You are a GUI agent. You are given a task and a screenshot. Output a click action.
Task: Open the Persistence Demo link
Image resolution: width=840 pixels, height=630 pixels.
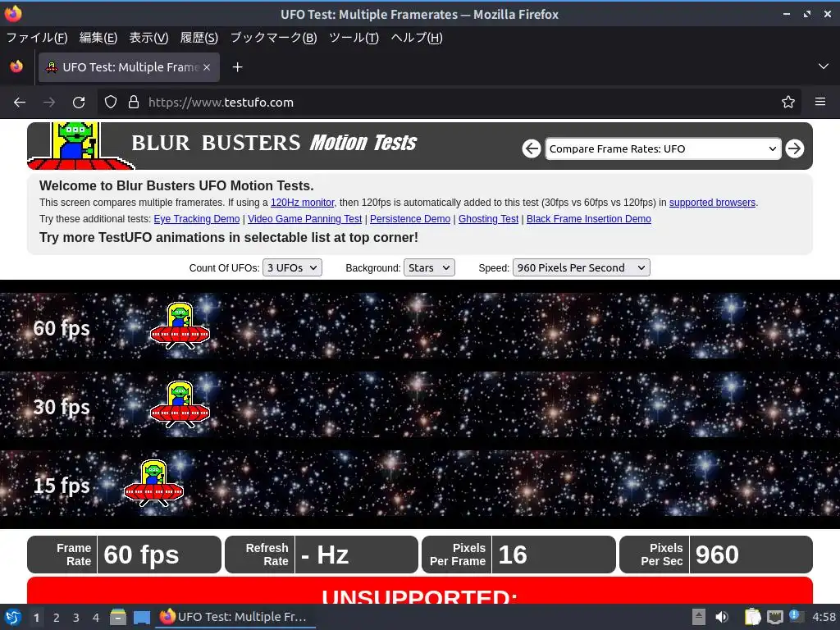(410, 218)
